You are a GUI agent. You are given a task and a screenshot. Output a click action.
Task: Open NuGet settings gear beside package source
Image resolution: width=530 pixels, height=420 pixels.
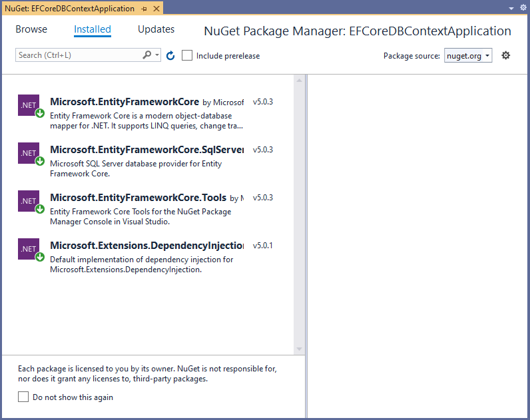(505, 55)
